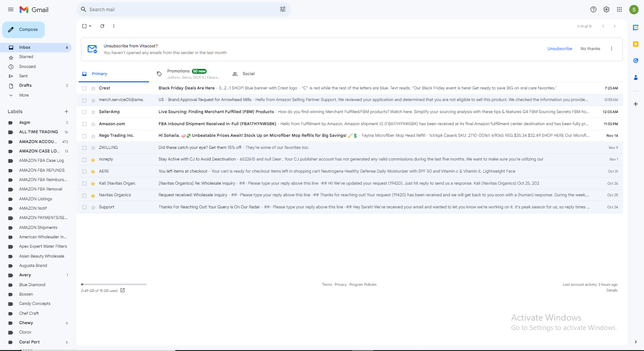
Task: Select the ZWILLING email checkbox
Action: pyautogui.click(x=84, y=148)
